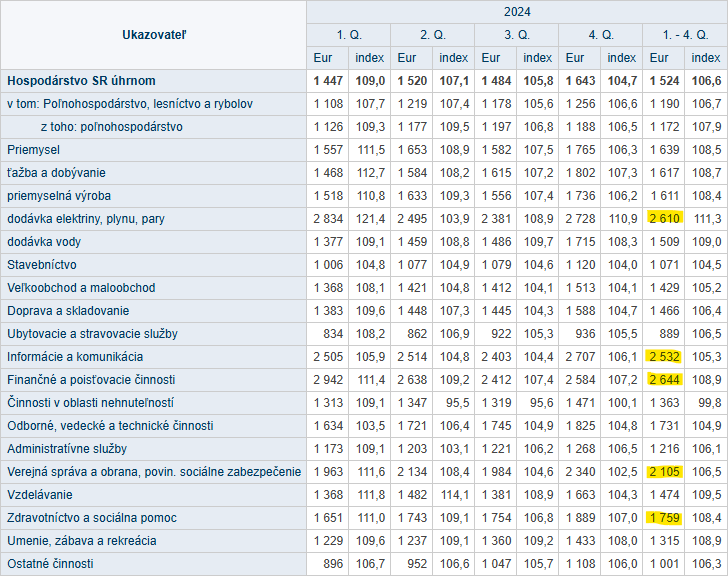The height and width of the screenshot is (576, 728).
Task: Select bold 1 447 total in first quarter
Action: pyautogui.click(x=328, y=81)
